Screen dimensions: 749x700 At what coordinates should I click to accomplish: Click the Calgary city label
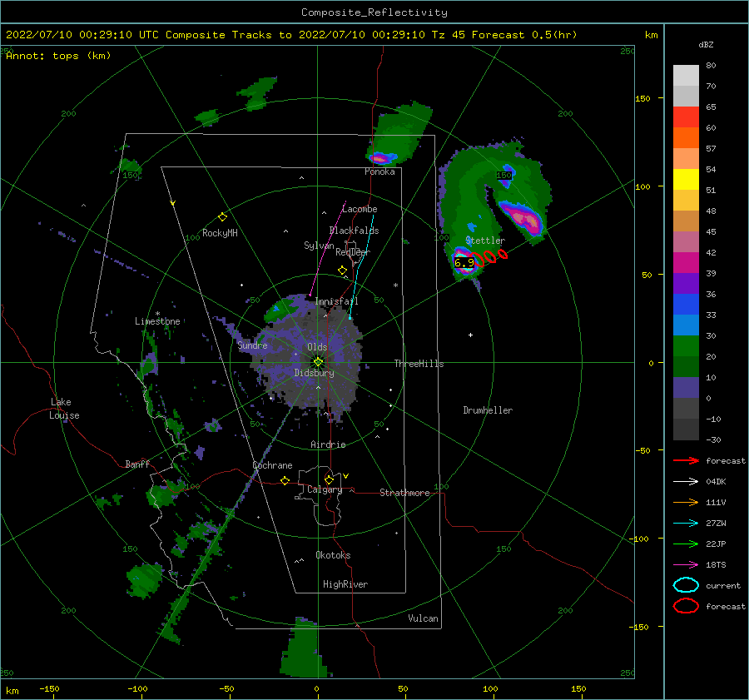click(325, 489)
